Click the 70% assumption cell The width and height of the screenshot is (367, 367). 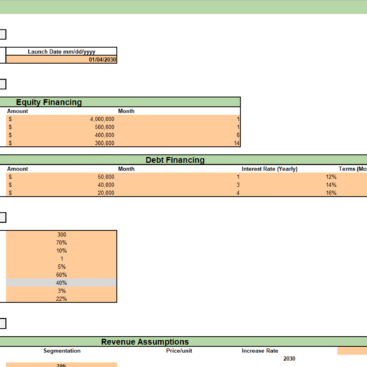(x=61, y=243)
